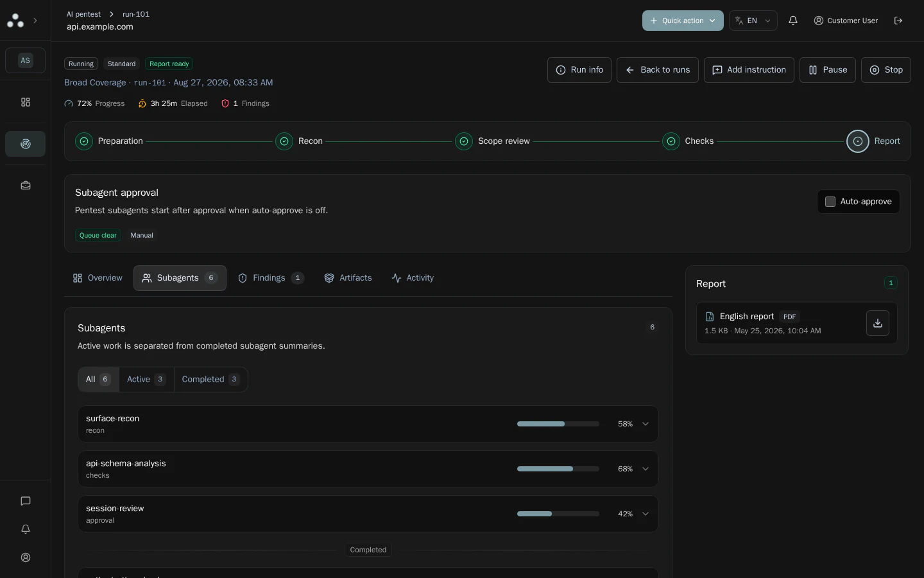
Task: Open the pentest target icon in sidebar
Action: click(26, 144)
